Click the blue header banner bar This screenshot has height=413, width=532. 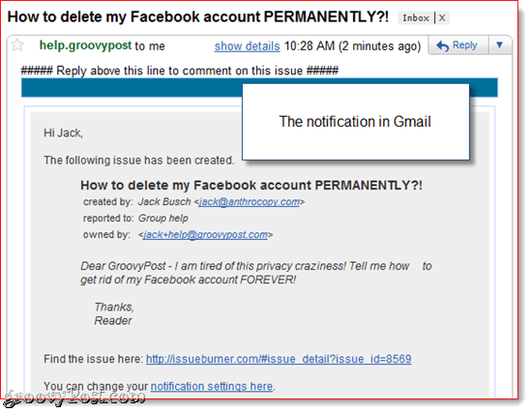pyautogui.click(x=132, y=88)
